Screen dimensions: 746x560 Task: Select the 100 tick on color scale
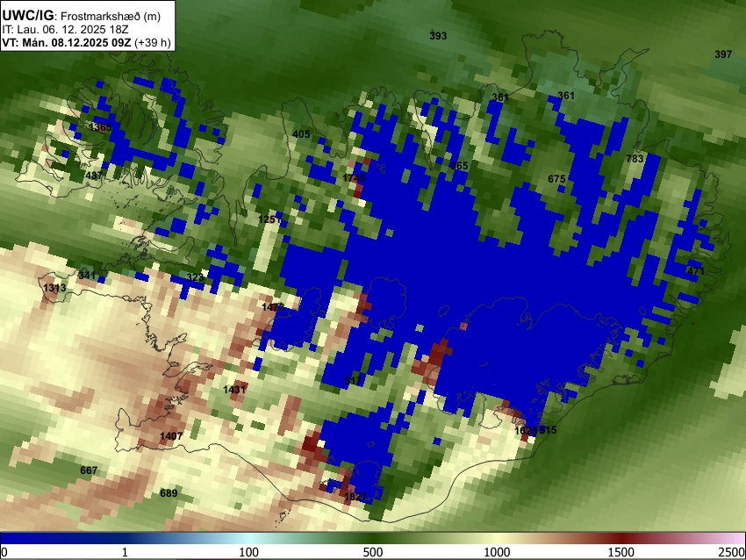[x=249, y=552]
